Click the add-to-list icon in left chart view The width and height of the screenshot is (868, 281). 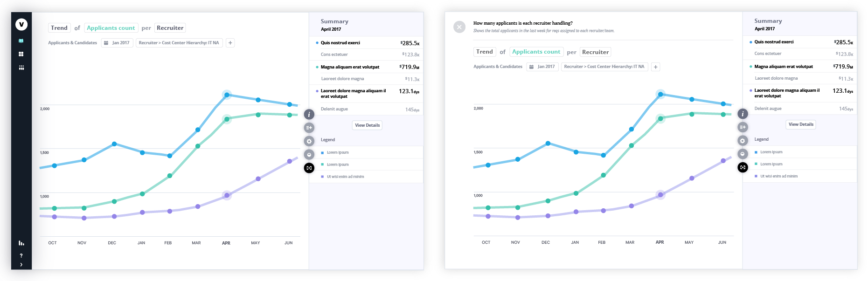point(309,127)
